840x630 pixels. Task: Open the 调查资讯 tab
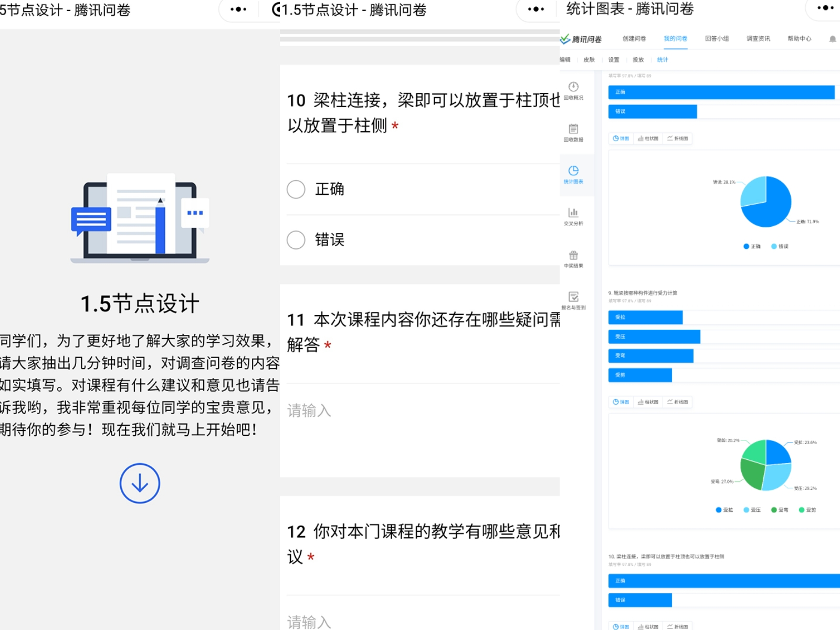[758, 39]
